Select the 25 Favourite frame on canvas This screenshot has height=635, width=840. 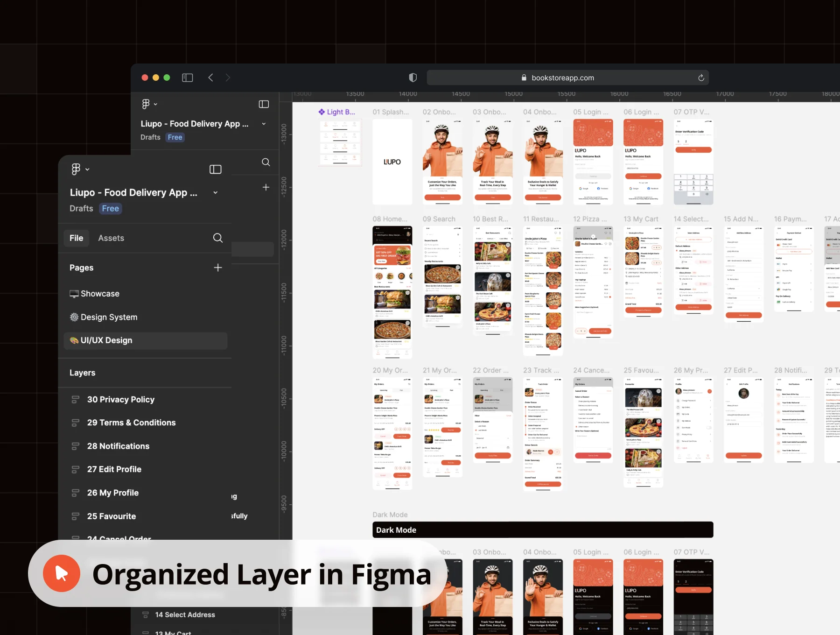[643, 432]
